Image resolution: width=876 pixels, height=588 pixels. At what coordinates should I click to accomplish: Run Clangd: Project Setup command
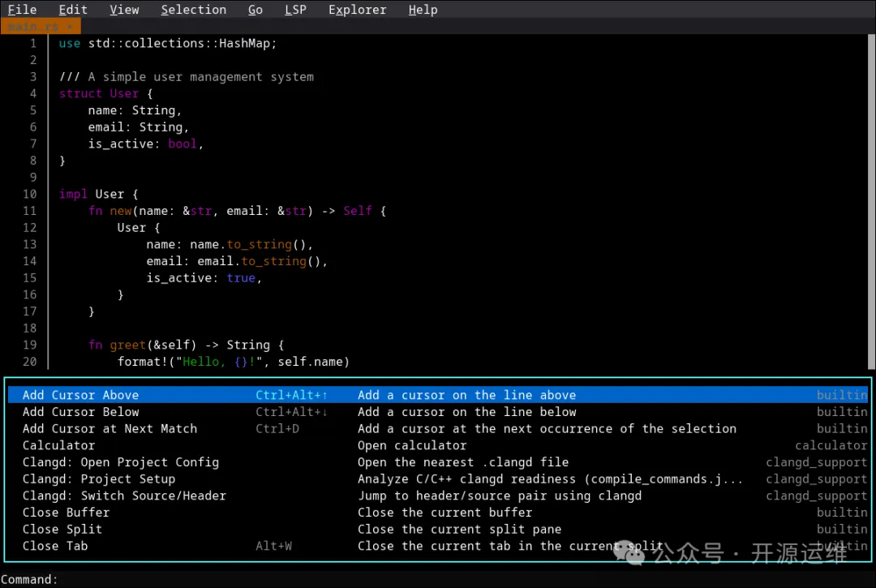(98, 479)
